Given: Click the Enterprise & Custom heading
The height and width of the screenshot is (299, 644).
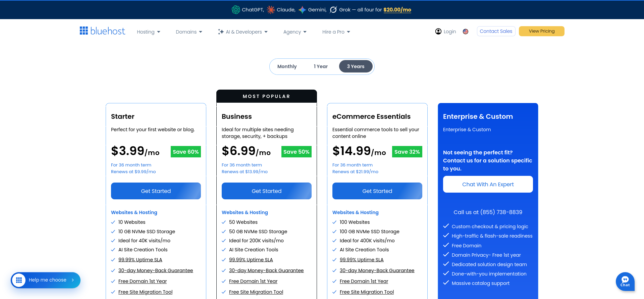Looking at the screenshot, I should (x=478, y=116).
